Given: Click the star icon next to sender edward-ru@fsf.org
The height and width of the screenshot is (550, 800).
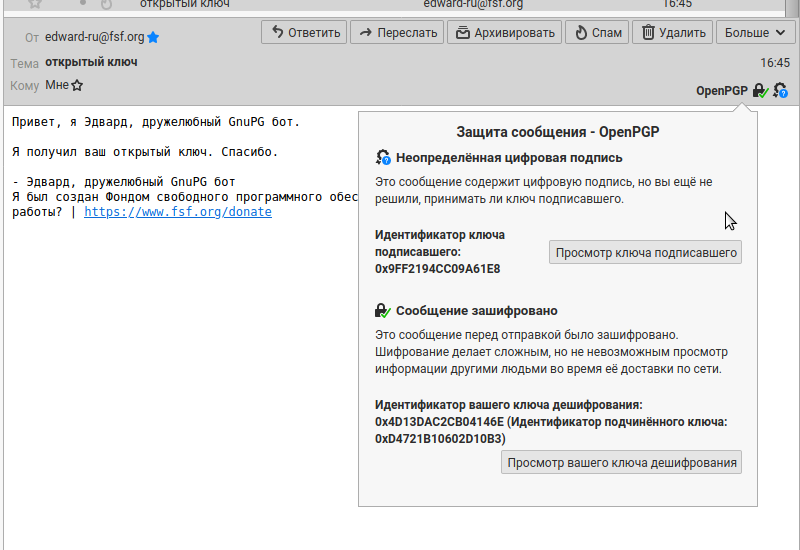Looking at the screenshot, I should 153,38.
